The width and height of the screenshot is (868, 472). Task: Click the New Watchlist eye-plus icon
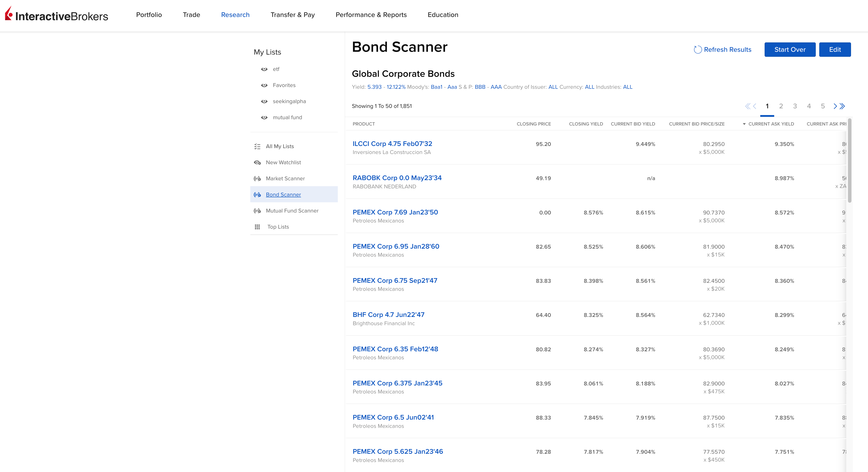click(257, 163)
